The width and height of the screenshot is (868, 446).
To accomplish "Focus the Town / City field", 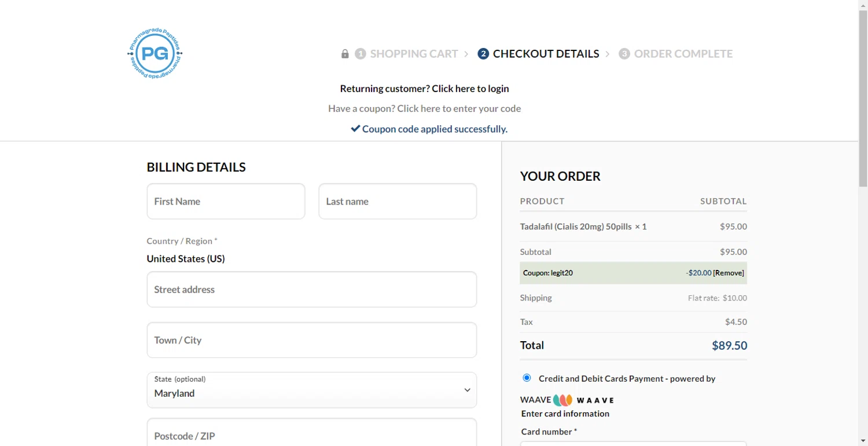I will coord(312,340).
